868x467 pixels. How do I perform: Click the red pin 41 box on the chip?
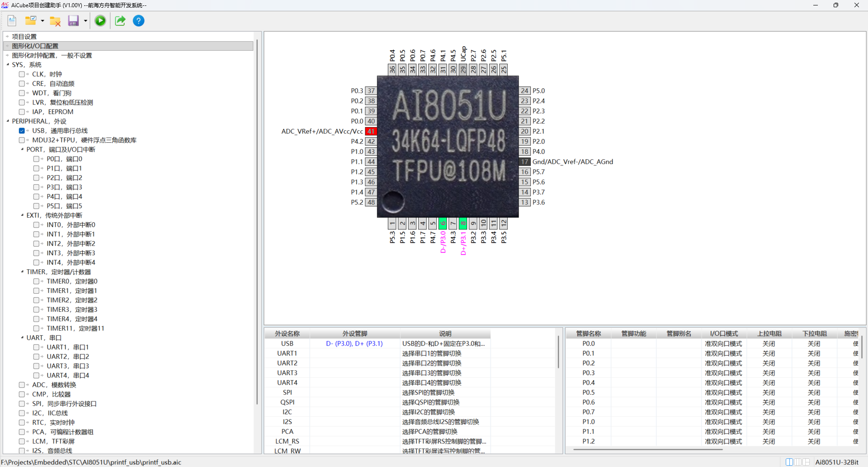371,131
